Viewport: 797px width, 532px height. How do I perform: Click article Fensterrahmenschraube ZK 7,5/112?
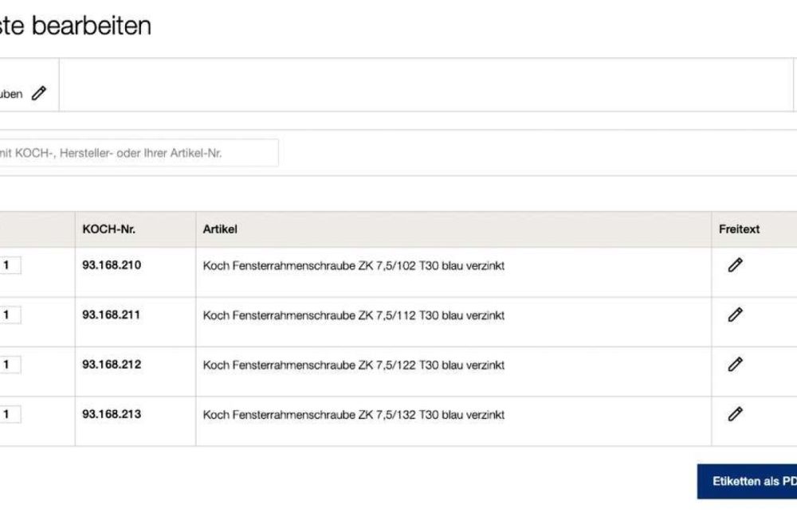[x=354, y=315]
